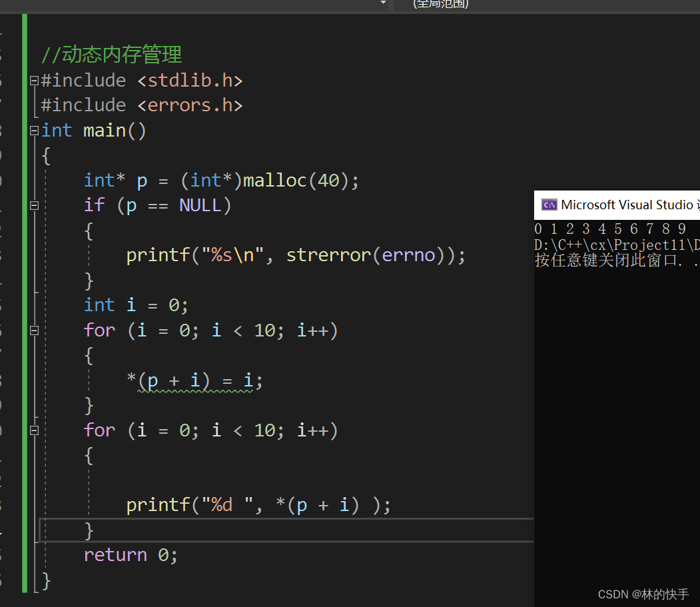This screenshot has height=607, width=700.
Task: Collapse the main function body
Action: pyautogui.click(x=33, y=131)
